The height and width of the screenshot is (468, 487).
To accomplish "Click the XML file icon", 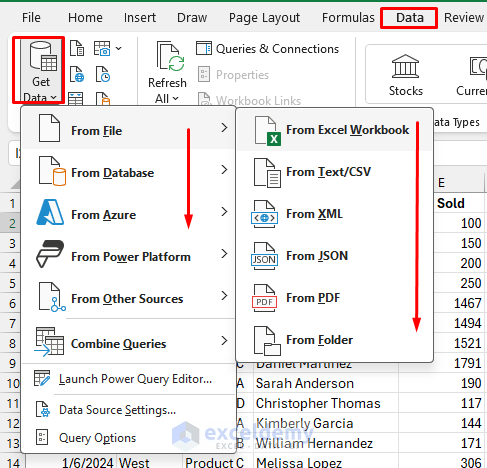I will coord(264,214).
